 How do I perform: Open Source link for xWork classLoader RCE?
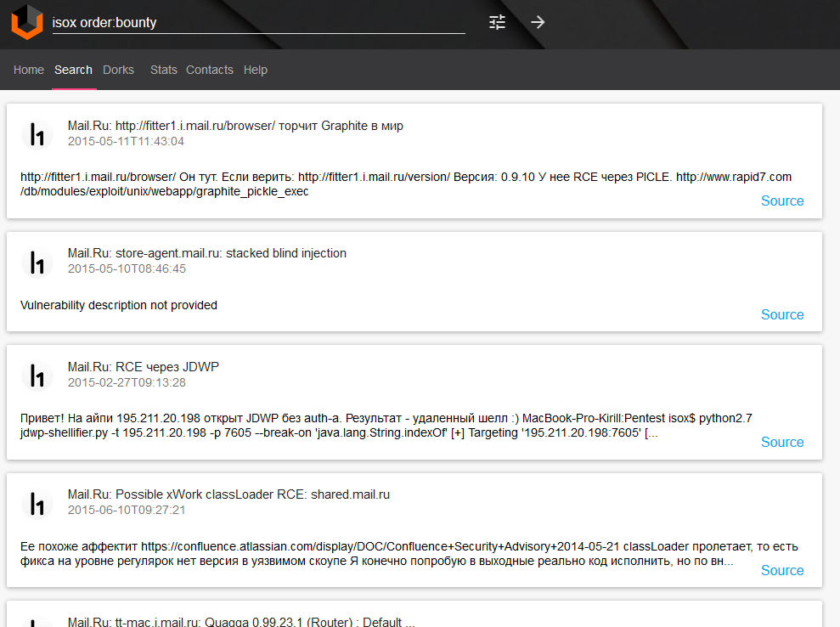[782, 570]
